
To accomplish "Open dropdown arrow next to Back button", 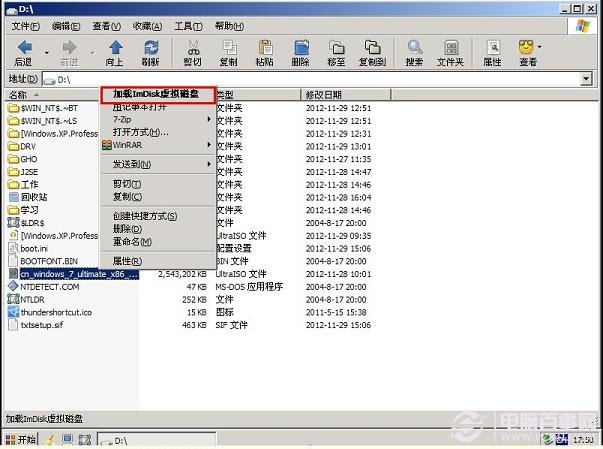I will point(47,52).
